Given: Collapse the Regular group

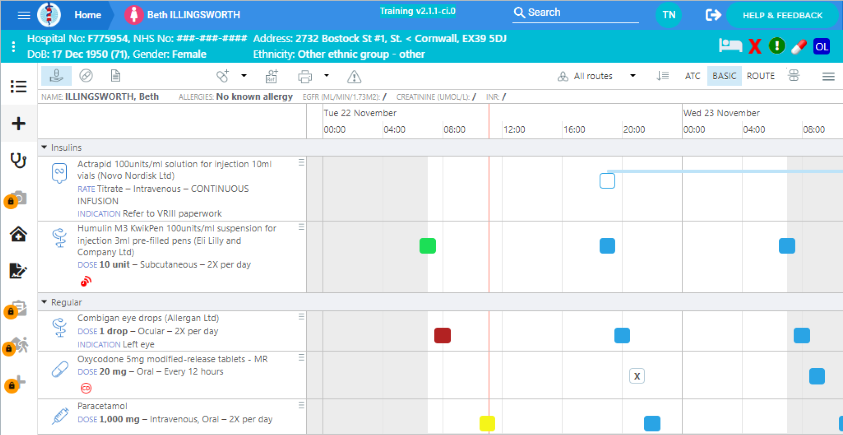Looking at the screenshot, I should [x=44, y=302].
